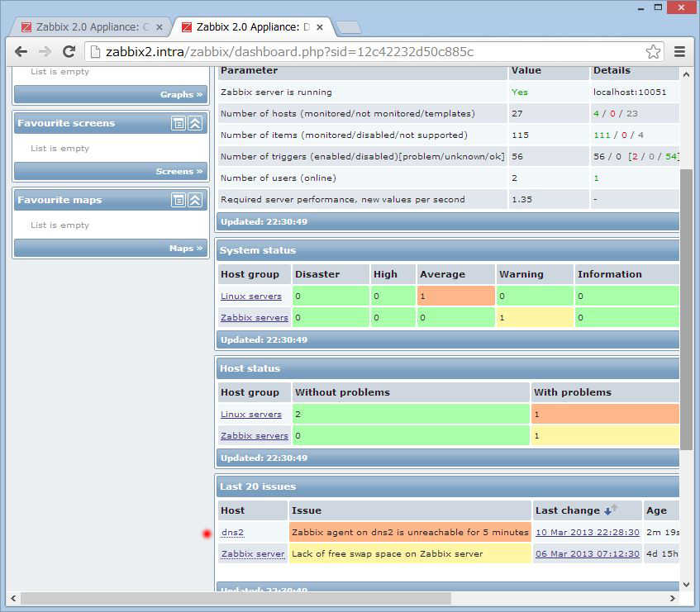Sort issues by Last change arrow

click(610, 510)
